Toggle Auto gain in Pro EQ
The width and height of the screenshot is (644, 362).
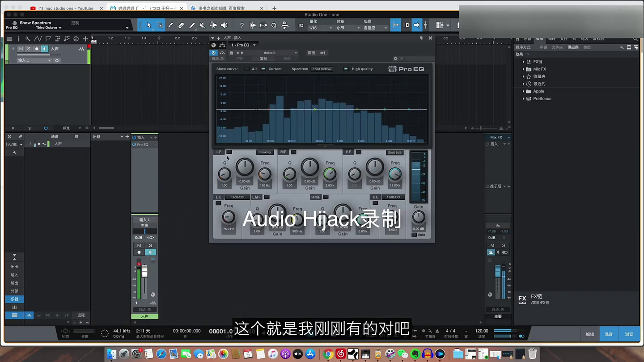(414, 235)
